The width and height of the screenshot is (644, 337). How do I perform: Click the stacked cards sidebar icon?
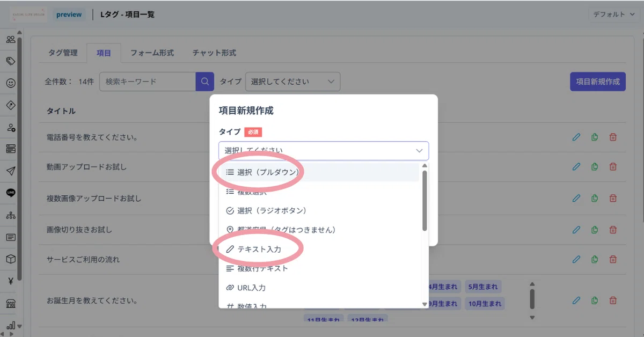coord(11,149)
